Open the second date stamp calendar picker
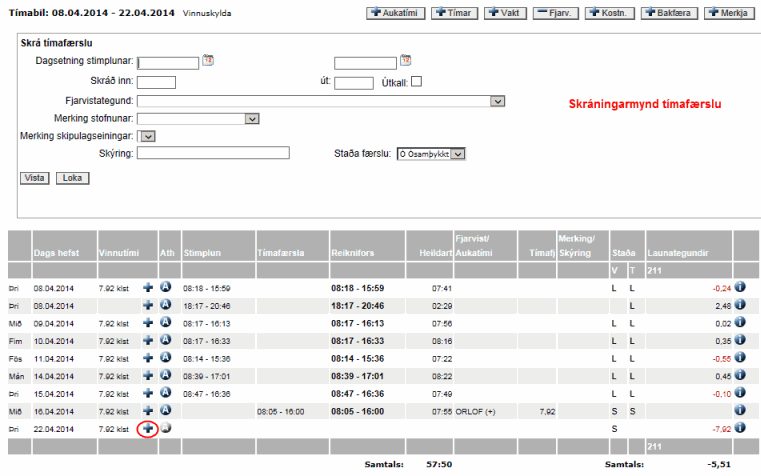761x476 pixels. pyautogui.click(x=405, y=60)
